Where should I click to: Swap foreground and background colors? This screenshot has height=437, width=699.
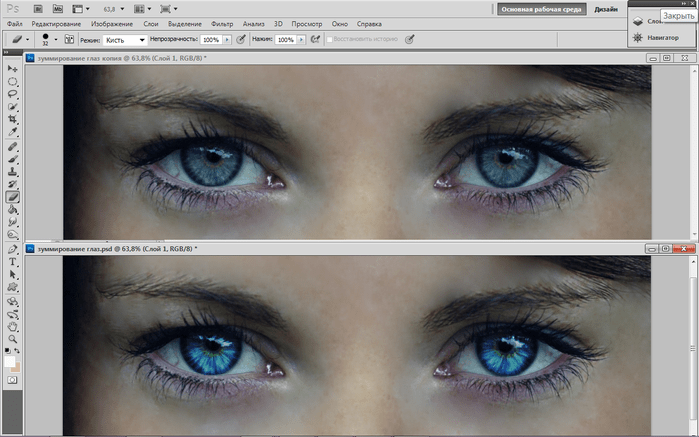[x=17, y=351]
